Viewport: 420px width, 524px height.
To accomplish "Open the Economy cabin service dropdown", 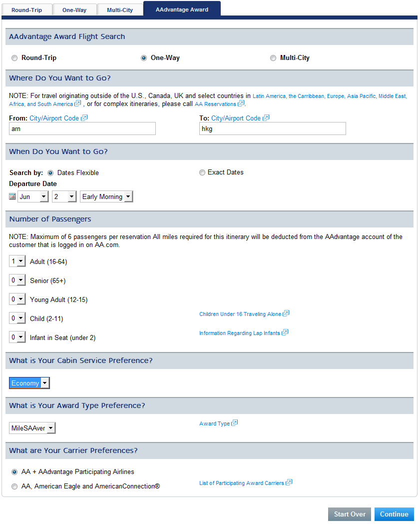I will 29,383.
